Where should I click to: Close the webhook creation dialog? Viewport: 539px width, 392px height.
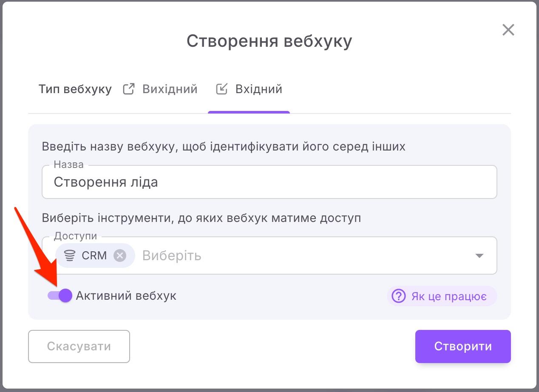508,30
